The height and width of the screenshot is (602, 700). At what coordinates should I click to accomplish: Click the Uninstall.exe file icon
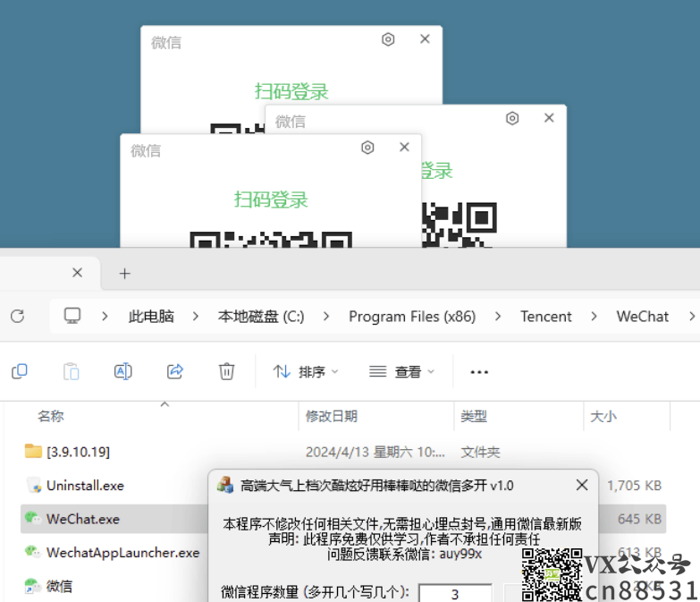tap(34, 485)
